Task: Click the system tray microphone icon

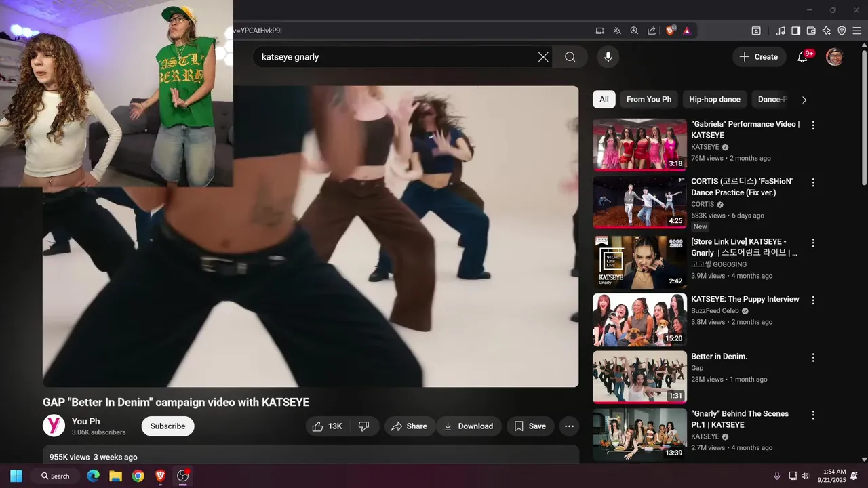Action: (x=777, y=476)
